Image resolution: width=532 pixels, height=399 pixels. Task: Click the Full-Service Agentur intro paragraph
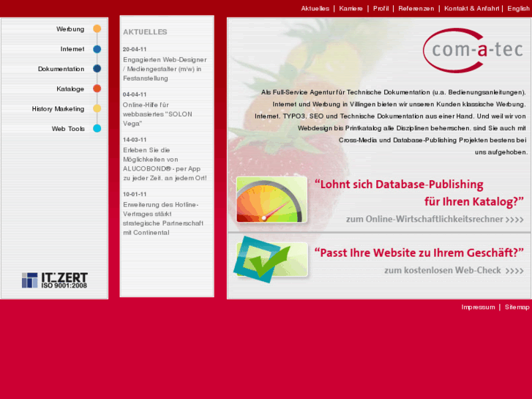pyautogui.click(x=391, y=122)
